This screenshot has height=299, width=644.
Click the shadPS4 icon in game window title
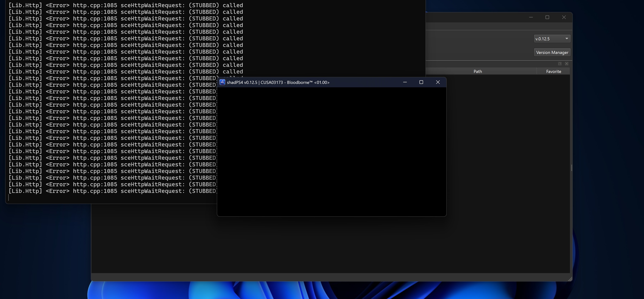click(222, 82)
